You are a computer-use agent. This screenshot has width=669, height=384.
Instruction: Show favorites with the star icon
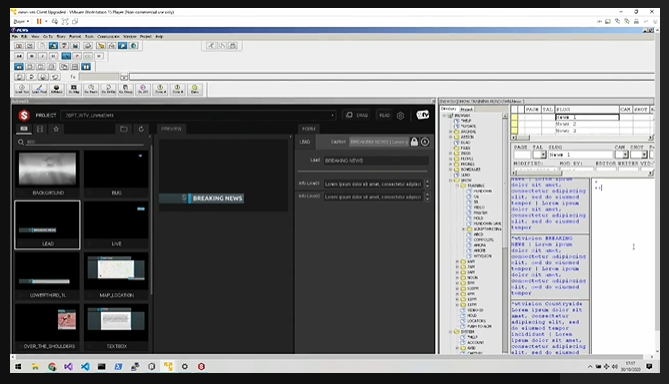point(56,129)
